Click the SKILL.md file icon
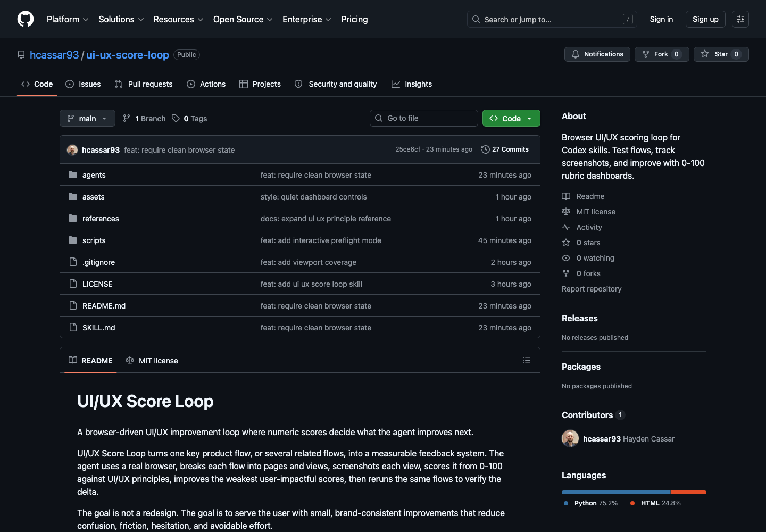766x532 pixels. point(73,327)
